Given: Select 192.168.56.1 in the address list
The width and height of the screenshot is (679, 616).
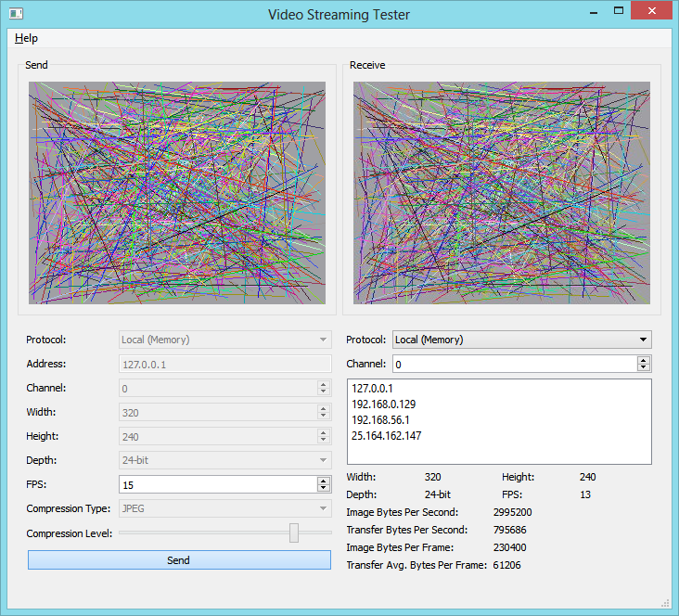Looking at the screenshot, I should pos(380,419).
